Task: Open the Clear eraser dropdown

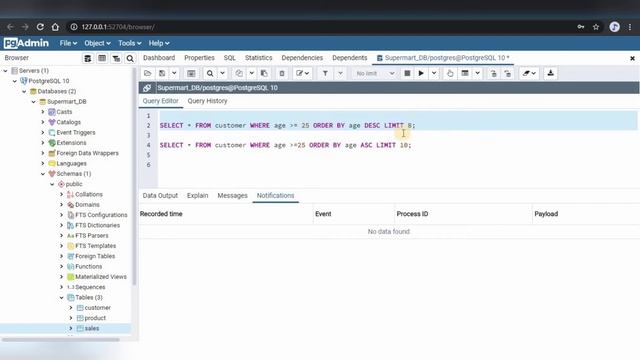Action: point(529,73)
